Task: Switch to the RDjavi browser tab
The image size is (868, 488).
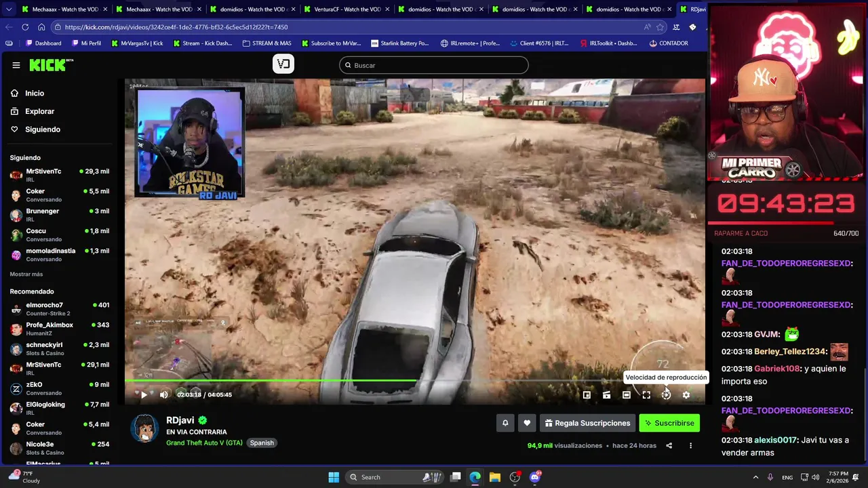Action: 692,9
